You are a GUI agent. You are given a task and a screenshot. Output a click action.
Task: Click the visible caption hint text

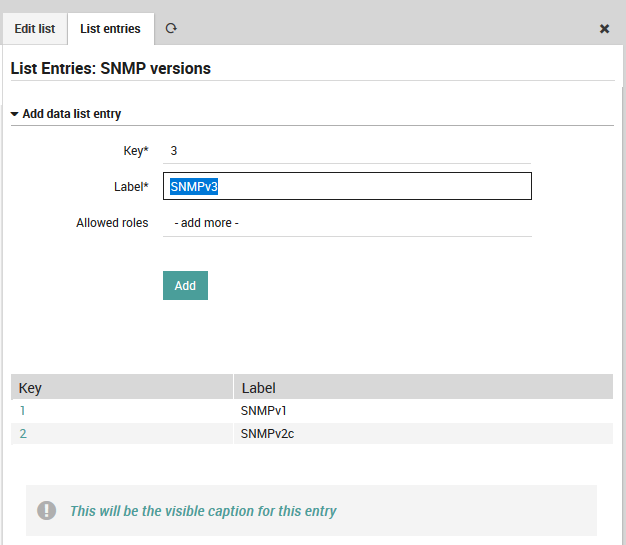[203, 511]
